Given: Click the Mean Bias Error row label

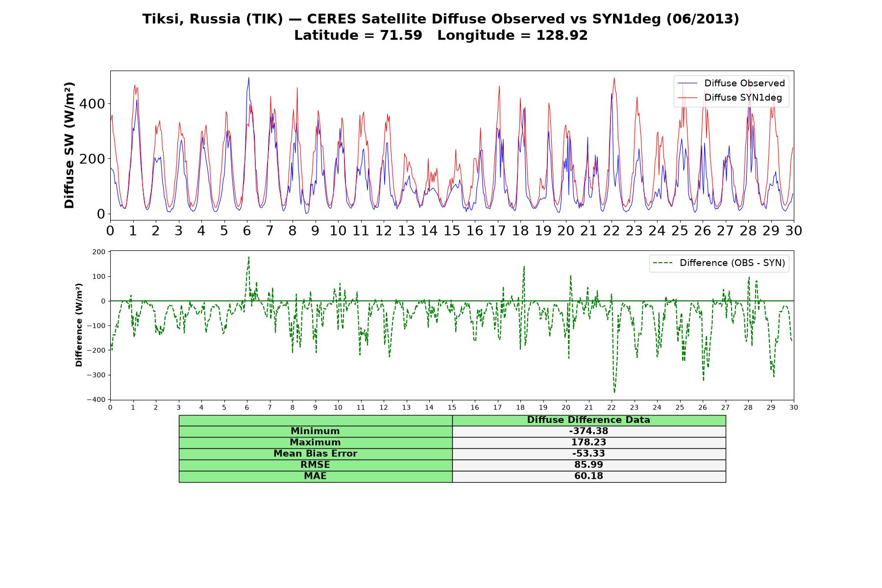Looking at the screenshot, I should tap(315, 454).
